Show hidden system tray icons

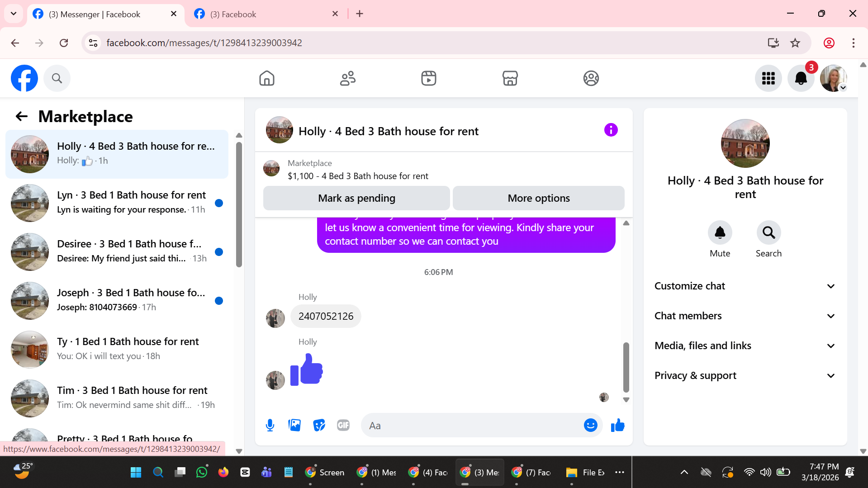point(684,472)
